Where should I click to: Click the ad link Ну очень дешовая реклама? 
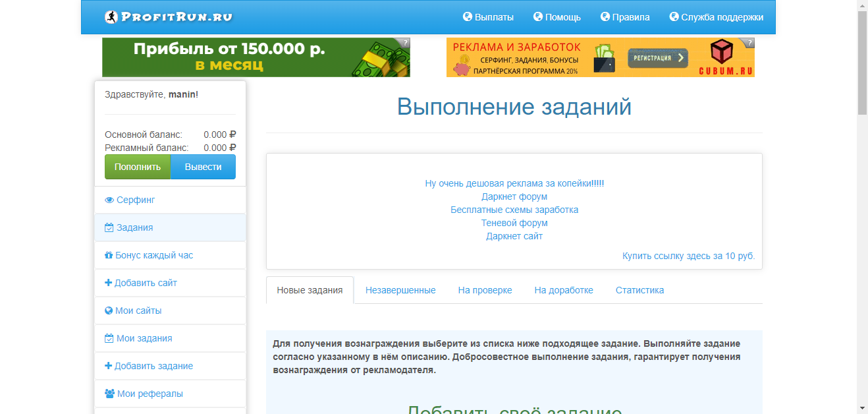pyautogui.click(x=514, y=183)
